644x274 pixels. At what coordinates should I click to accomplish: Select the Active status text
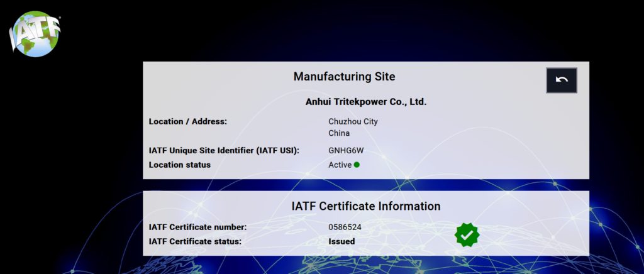coord(340,165)
